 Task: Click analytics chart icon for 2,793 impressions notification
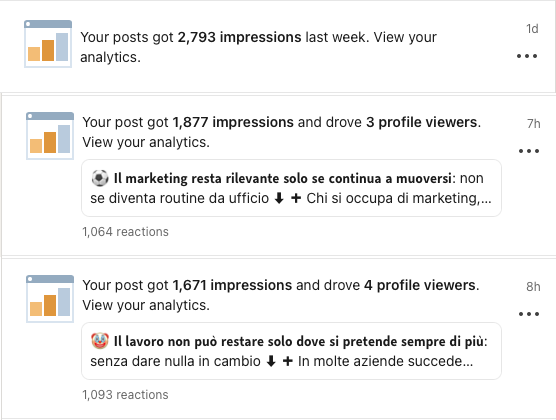(x=48, y=44)
